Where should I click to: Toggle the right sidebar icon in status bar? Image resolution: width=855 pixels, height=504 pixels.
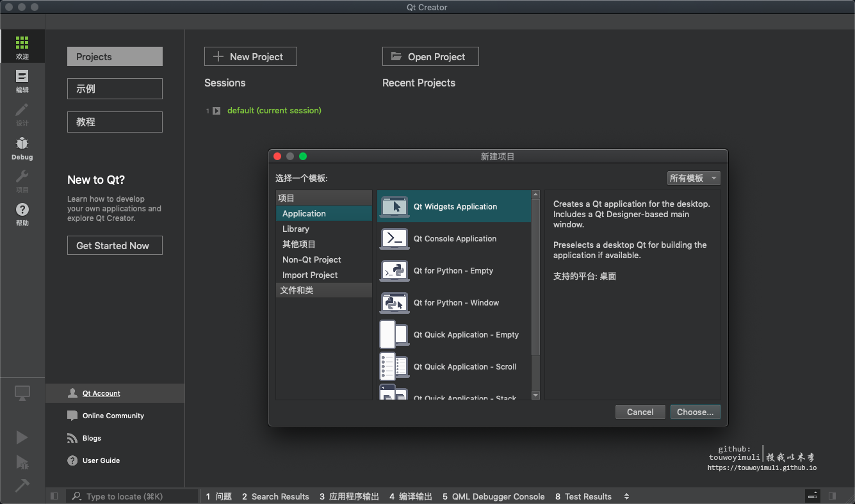pyautogui.click(x=832, y=496)
